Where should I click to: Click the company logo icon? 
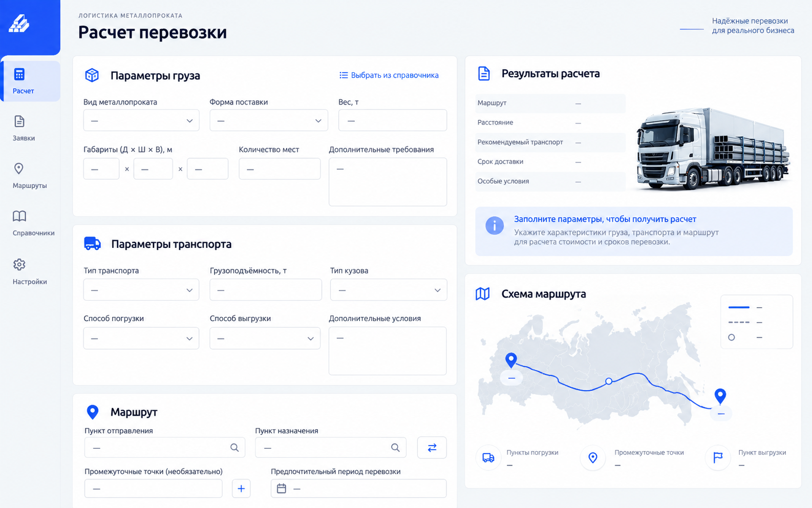point(19,24)
